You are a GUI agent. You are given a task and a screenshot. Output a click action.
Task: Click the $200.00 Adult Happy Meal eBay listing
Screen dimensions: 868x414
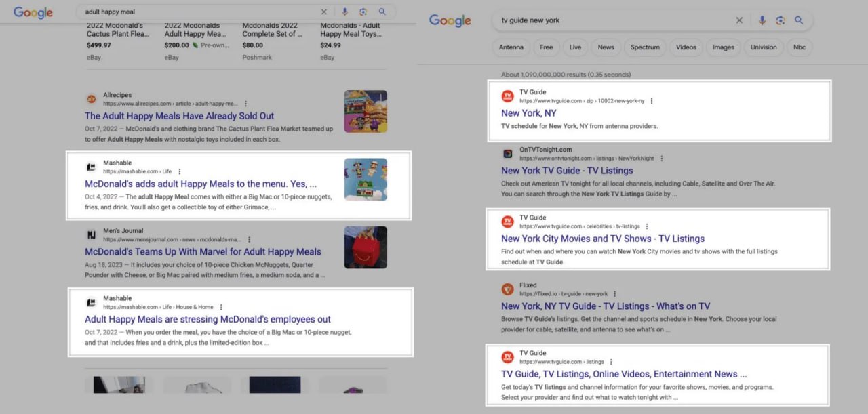[196, 42]
